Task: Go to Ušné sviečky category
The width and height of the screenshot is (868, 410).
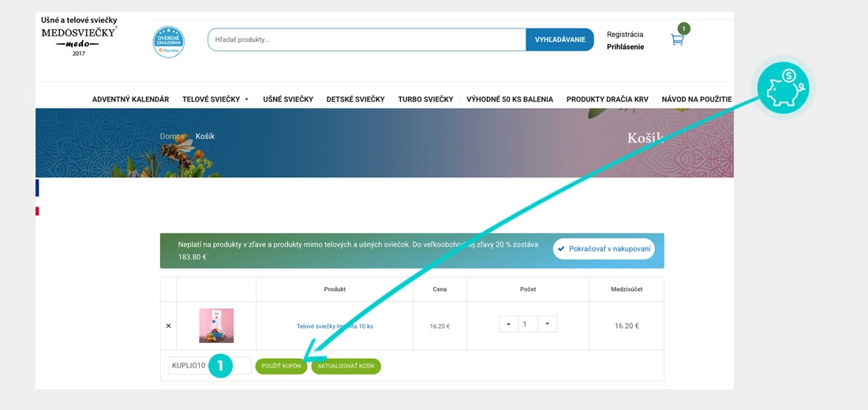Action: (x=288, y=99)
